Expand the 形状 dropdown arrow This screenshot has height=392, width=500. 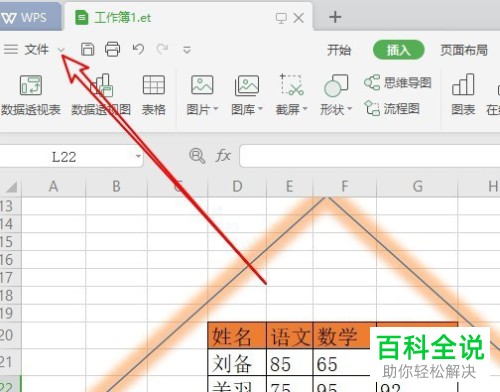350,109
